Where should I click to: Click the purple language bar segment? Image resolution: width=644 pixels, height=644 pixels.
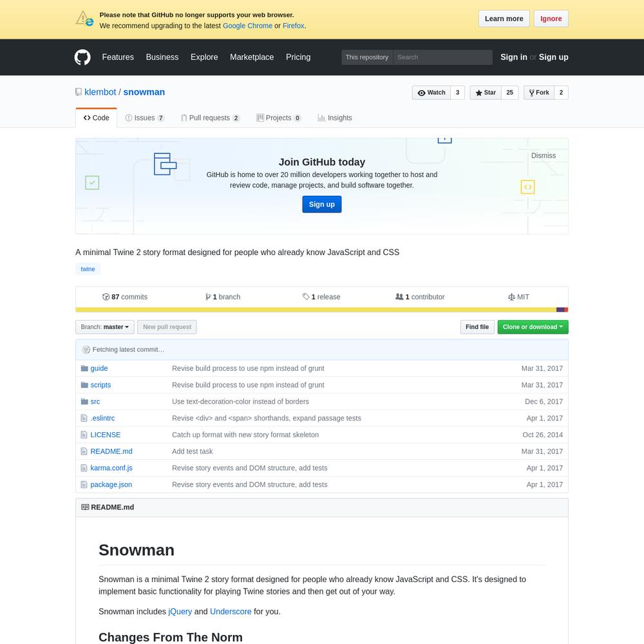click(x=560, y=310)
